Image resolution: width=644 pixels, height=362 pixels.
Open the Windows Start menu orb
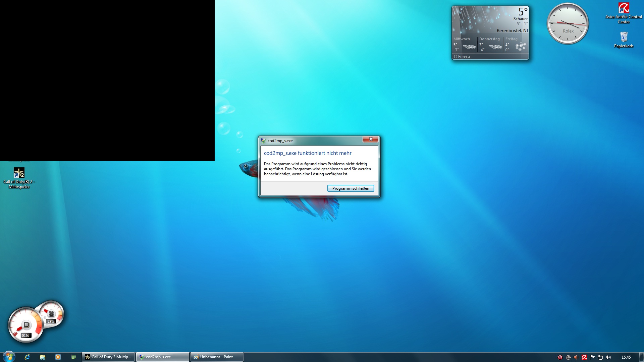pos(9,357)
